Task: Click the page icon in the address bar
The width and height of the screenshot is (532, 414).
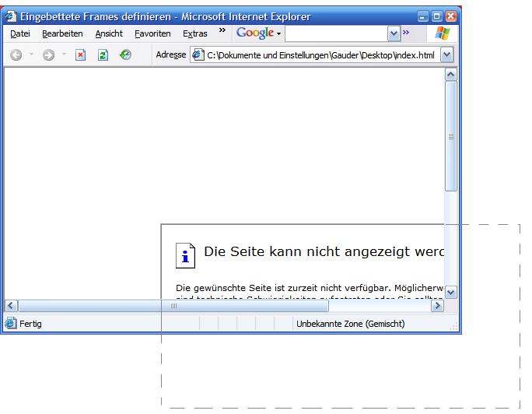Action: [198, 54]
